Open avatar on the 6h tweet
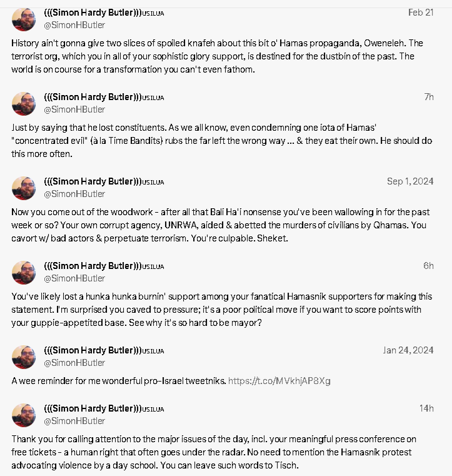This screenshot has width=452, height=476. coord(24,273)
